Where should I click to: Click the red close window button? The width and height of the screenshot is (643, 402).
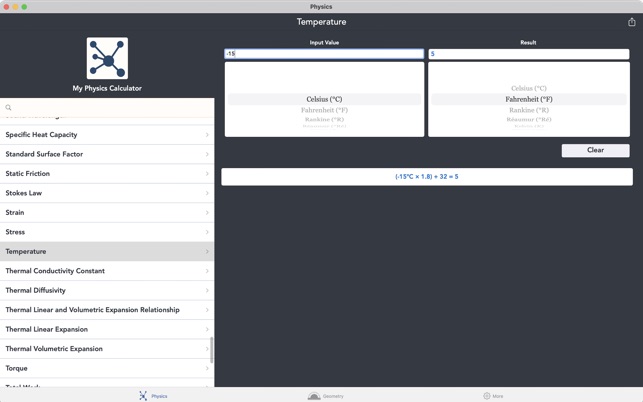coord(6,7)
